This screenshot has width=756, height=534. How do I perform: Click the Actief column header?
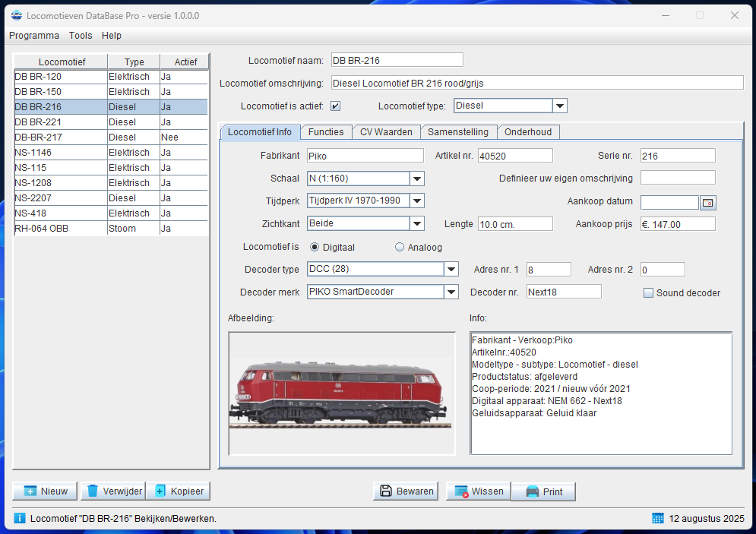[185, 62]
